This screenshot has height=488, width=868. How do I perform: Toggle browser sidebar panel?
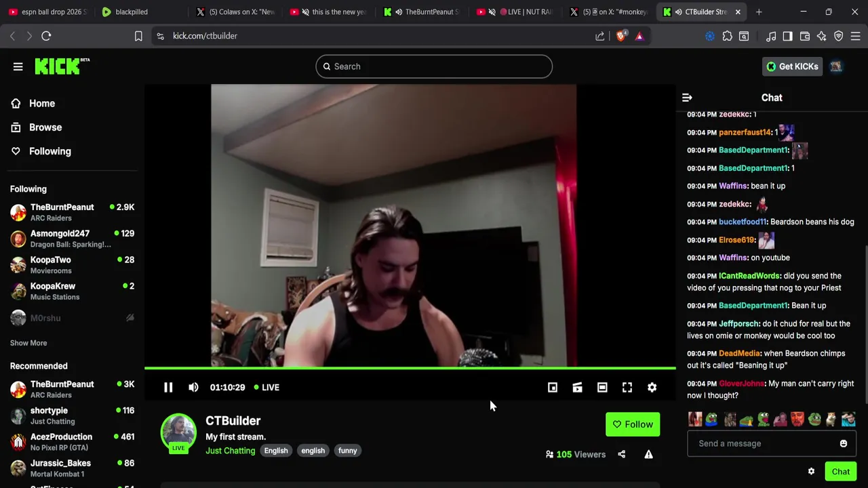pos(787,36)
